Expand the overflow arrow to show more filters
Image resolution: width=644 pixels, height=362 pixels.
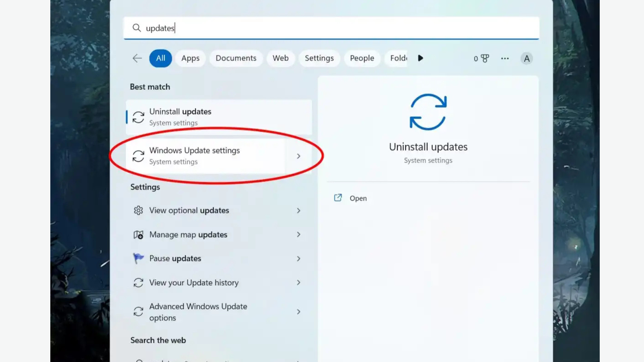[420, 58]
